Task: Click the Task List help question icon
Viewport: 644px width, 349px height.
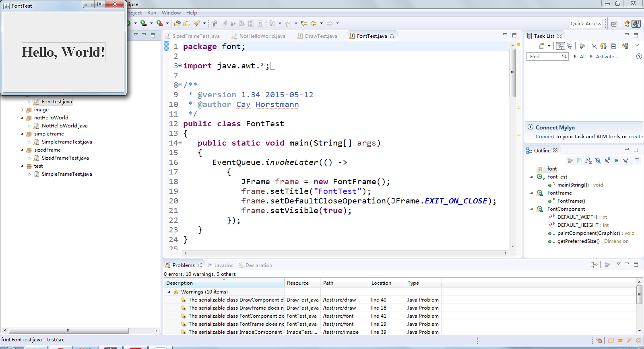Action: click(639, 56)
